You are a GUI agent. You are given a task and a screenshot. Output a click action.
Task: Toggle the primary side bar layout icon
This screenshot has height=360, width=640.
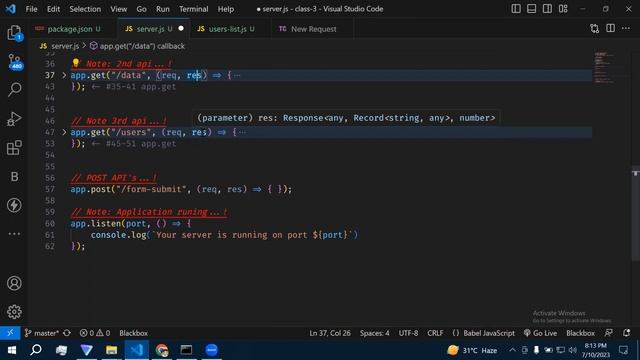516,9
